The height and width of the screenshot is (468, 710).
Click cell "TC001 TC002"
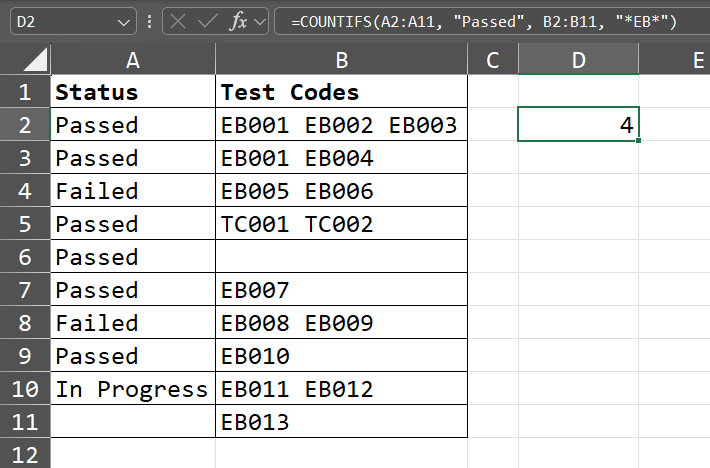[x=341, y=224]
